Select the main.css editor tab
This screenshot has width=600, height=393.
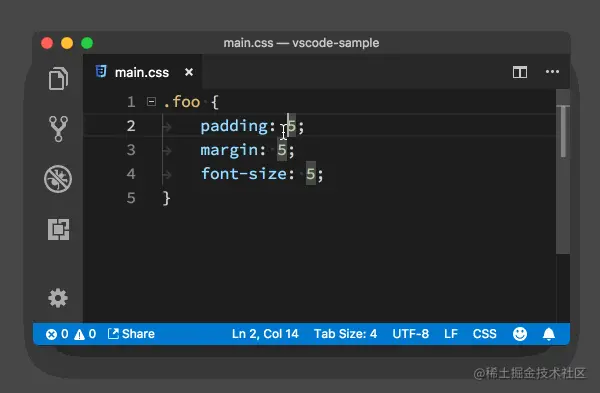pos(143,72)
